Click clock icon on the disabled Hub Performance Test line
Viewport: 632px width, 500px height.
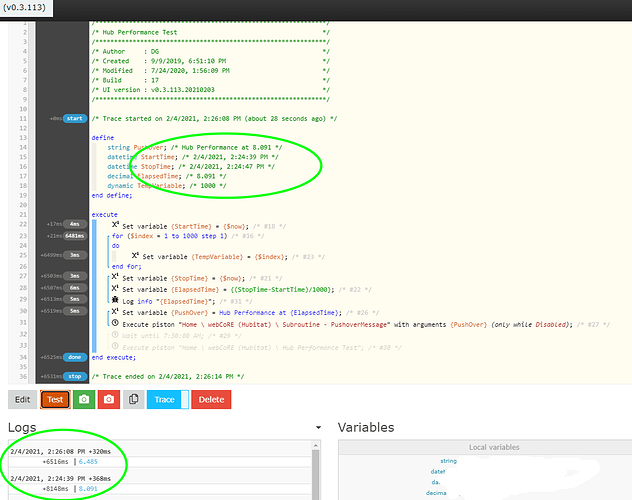coord(115,346)
